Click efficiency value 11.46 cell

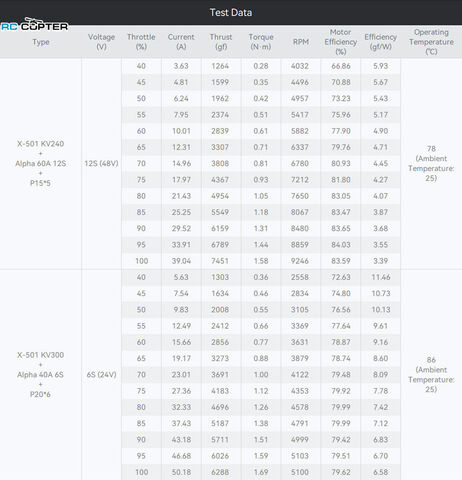pos(381,277)
